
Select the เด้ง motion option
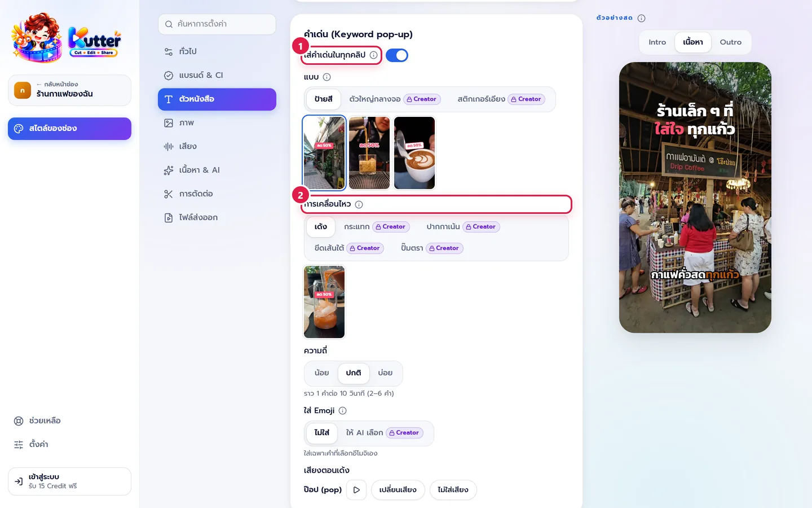[321, 227]
